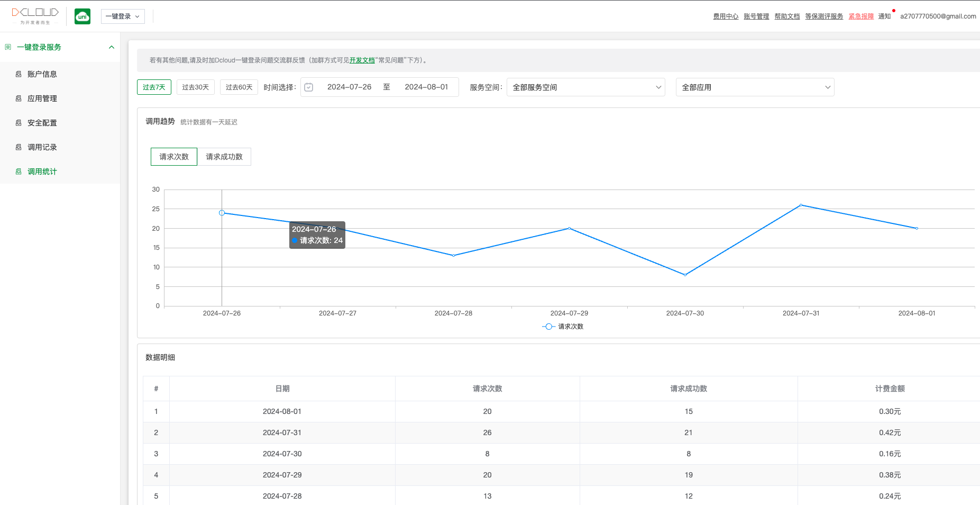
Task: Open the 费用中心 link
Action: click(x=726, y=16)
